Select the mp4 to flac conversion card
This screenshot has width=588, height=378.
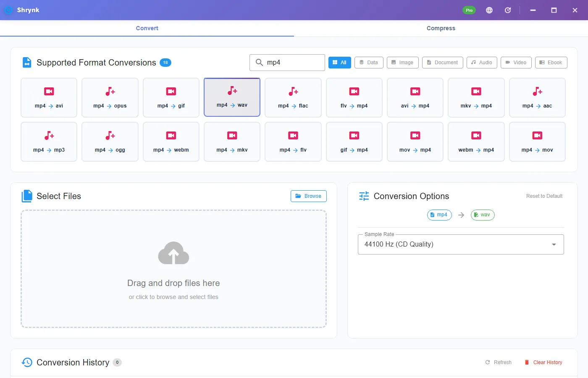pyautogui.click(x=293, y=97)
